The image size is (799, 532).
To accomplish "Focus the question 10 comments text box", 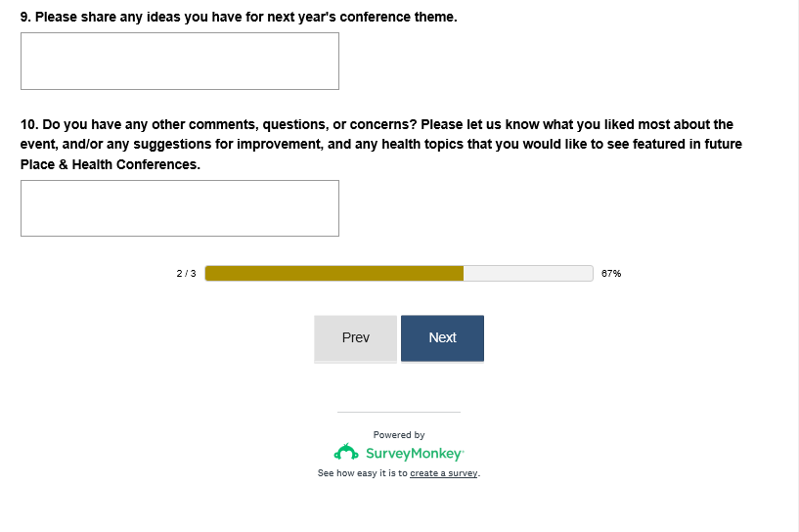I will pyautogui.click(x=180, y=207).
